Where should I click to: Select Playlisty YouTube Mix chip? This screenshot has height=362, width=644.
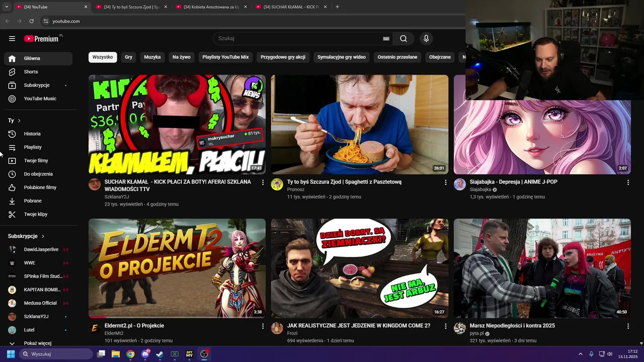click(x=225, y=57)
